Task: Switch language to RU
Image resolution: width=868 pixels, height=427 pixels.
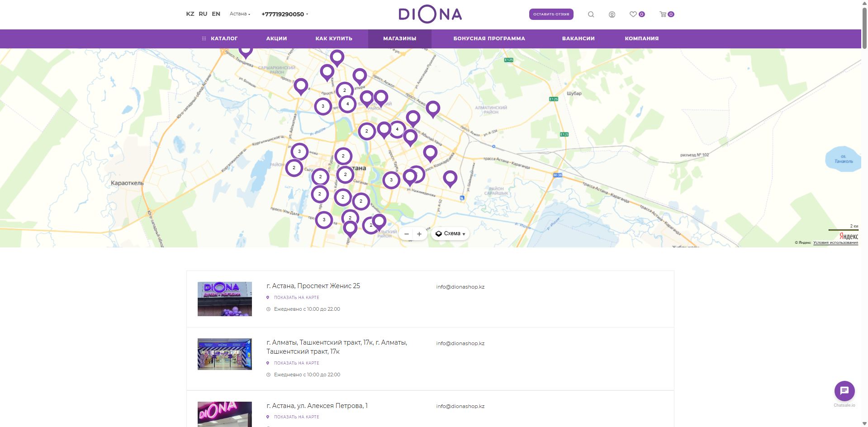Action: coord(203,14)
